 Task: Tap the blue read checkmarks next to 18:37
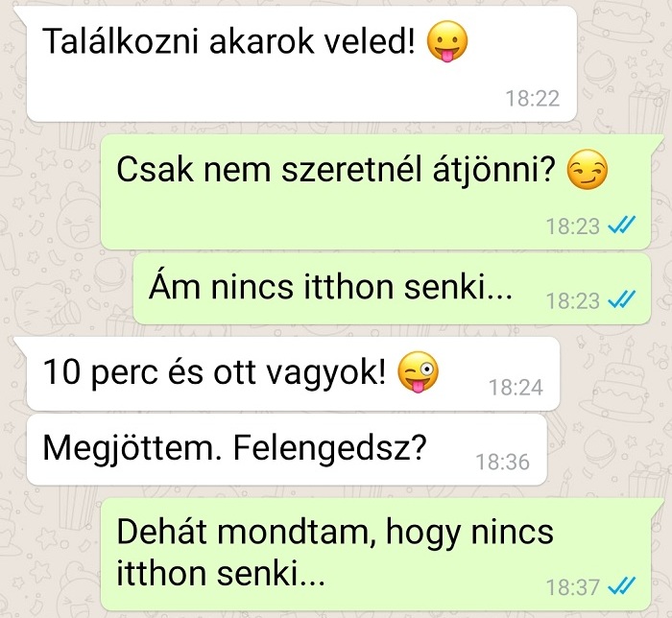[622, 586]
